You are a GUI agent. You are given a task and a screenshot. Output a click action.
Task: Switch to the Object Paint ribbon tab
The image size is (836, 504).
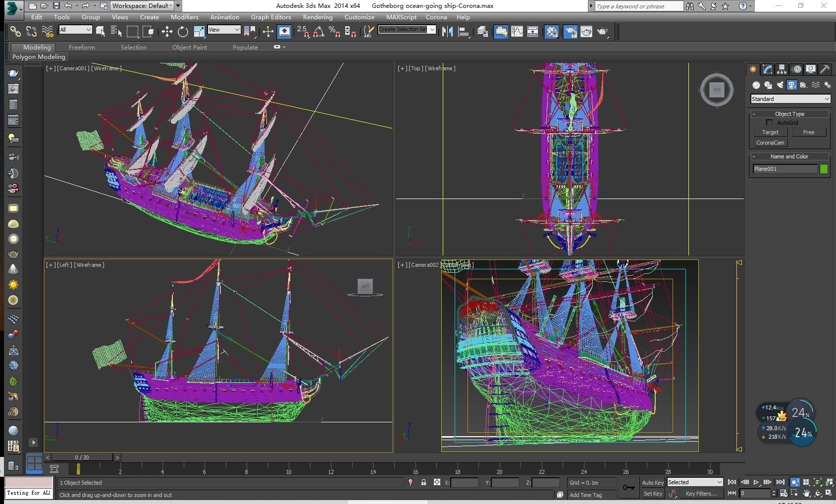tap(190, 47)
